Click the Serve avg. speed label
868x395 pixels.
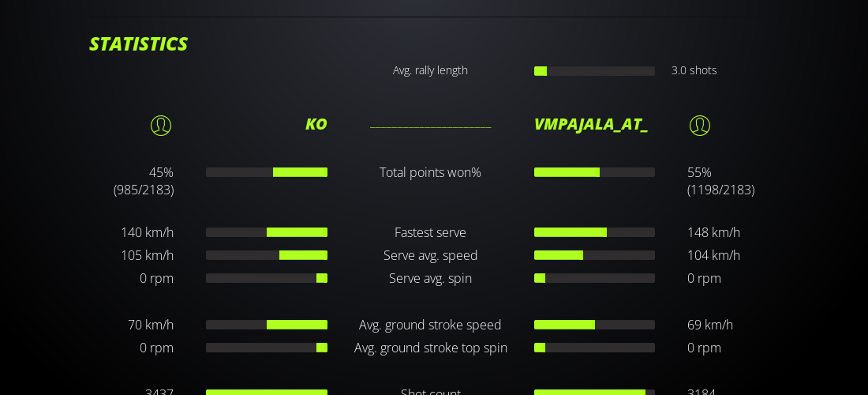(430, 255)
